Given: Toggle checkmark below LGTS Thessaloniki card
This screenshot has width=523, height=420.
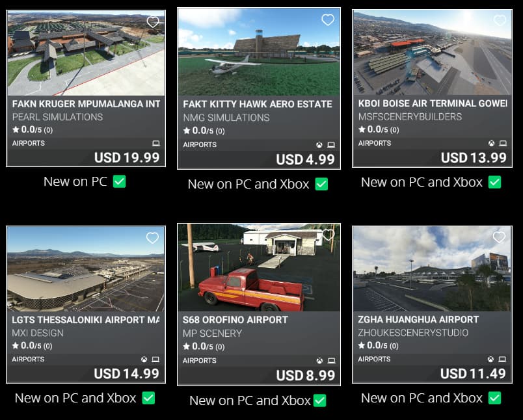Looking at the screenshot, I should coord(148,398).
